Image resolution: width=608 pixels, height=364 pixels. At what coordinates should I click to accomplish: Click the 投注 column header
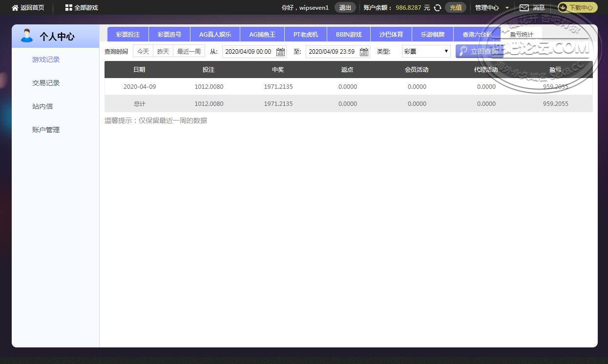click(x=209, y=70)
